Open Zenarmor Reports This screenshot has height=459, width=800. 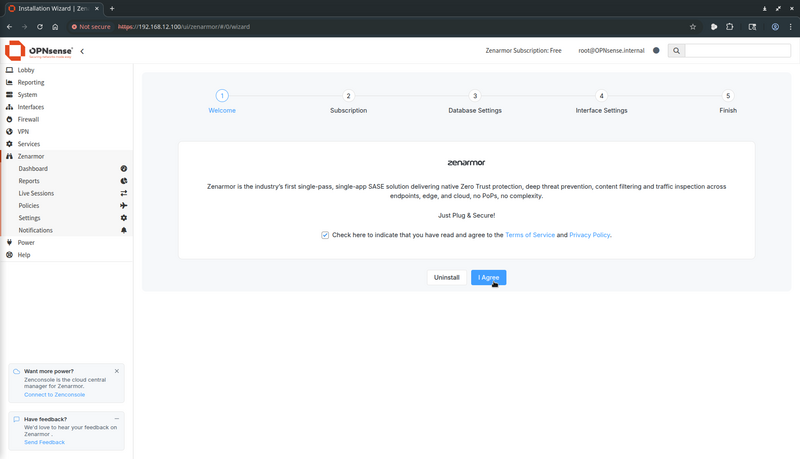click(29, 181)
